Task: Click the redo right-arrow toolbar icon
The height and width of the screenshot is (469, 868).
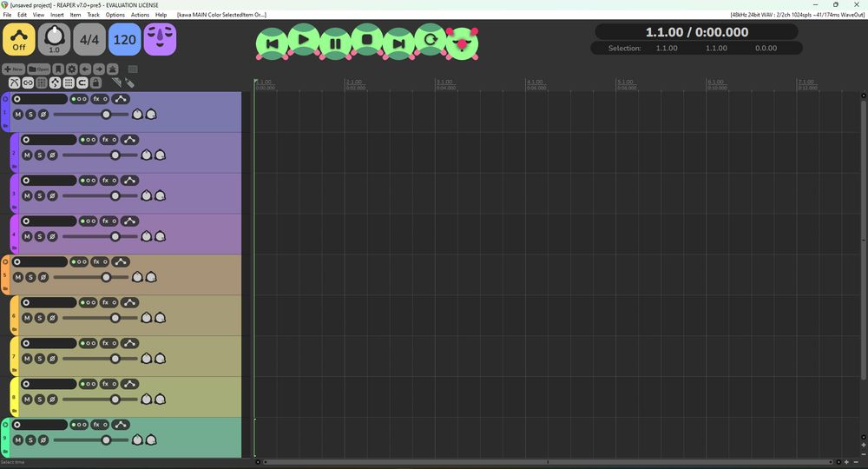Action: (99, 69)
